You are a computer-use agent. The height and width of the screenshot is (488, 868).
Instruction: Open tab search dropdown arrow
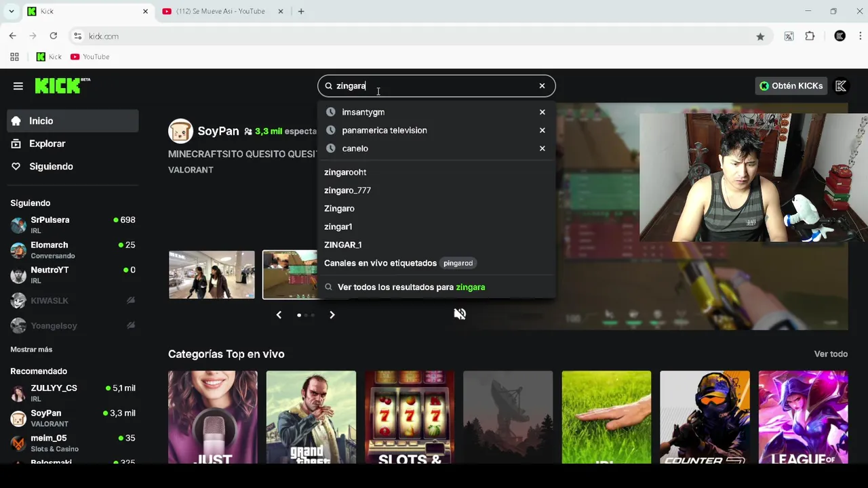[11, 12]
